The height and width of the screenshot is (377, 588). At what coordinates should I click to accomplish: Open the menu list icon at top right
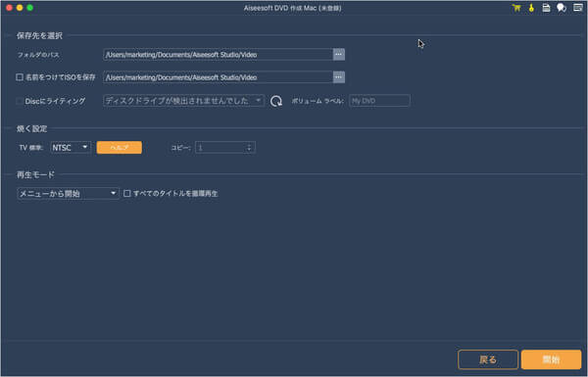(577, 8)
